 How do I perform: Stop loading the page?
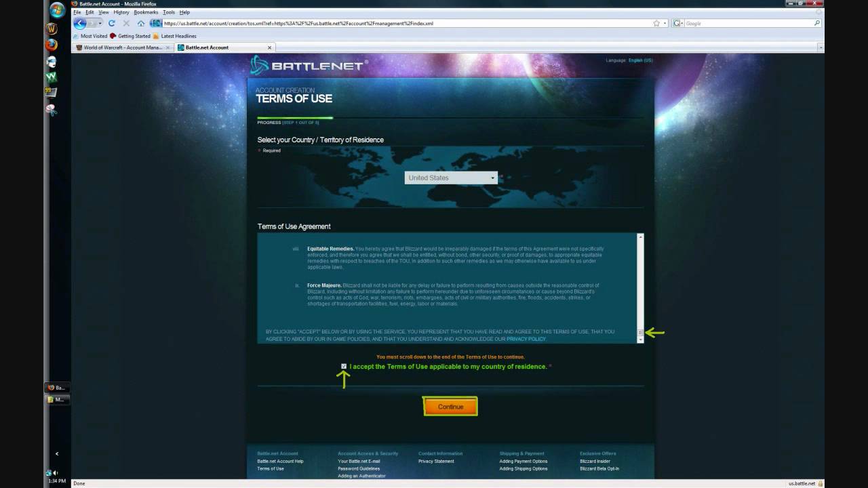coord(126,23)
